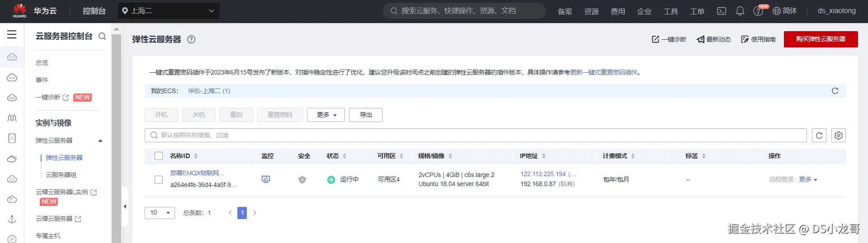Click the search icon beside 云服务器控制台
The width and height of the screenshot is (868, 243).
pos(102,36)
